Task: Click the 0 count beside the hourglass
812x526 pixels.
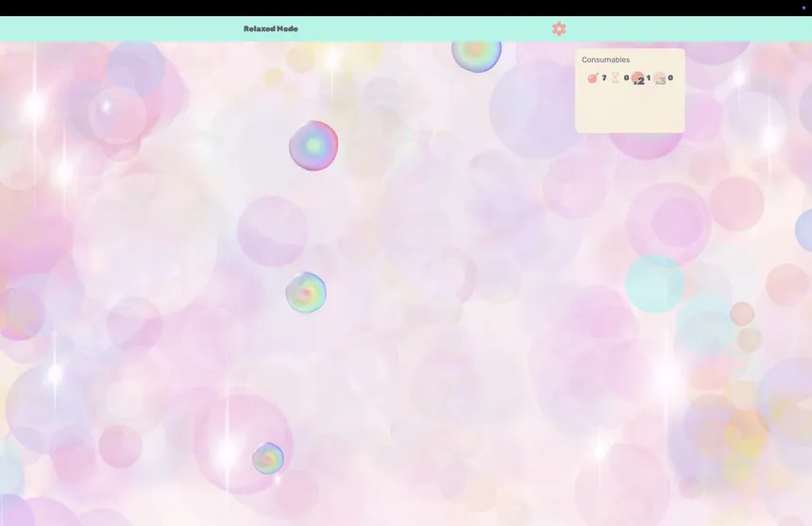Action: 626,77
